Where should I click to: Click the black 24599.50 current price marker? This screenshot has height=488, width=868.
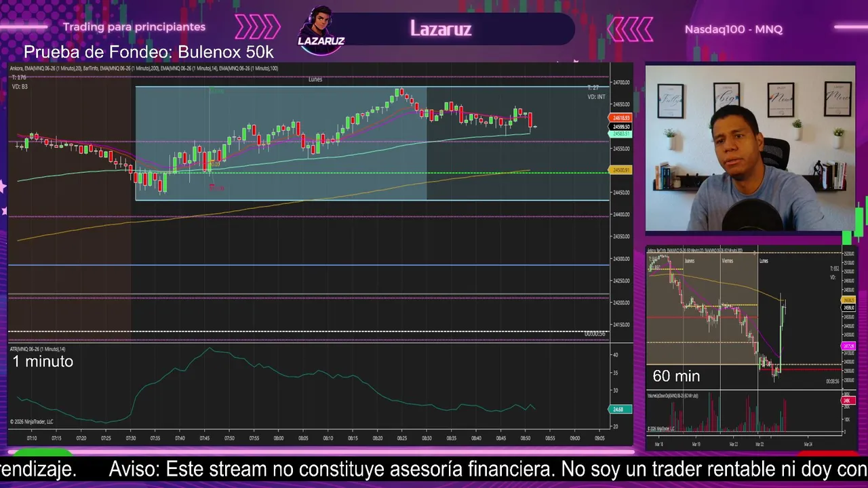(x=621, y=127)
